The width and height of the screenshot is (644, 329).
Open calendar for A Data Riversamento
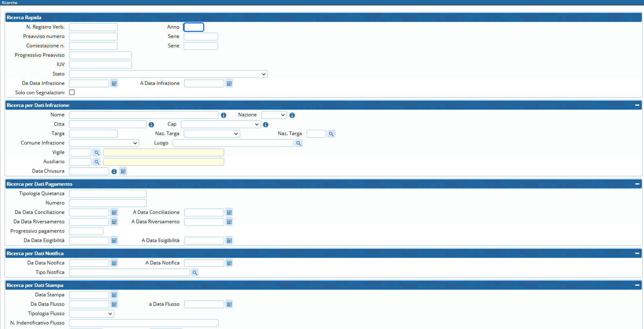coord(229,222)
